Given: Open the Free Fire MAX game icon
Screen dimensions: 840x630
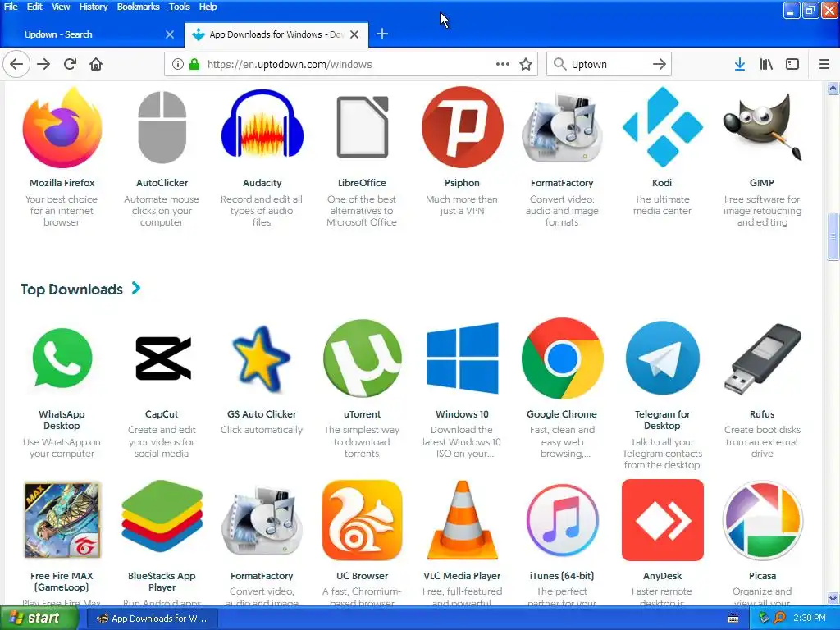Looking at the screenshot, I should [x=62, y=519].
